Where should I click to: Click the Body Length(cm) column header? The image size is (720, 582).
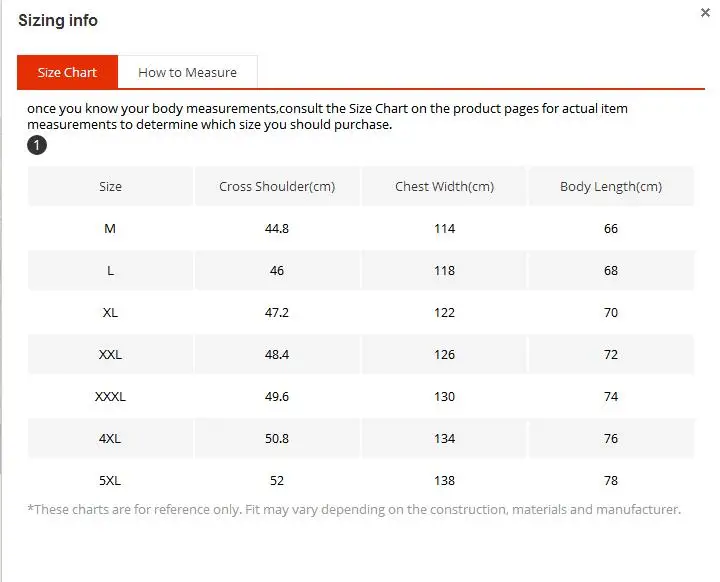tap(611, 186)
